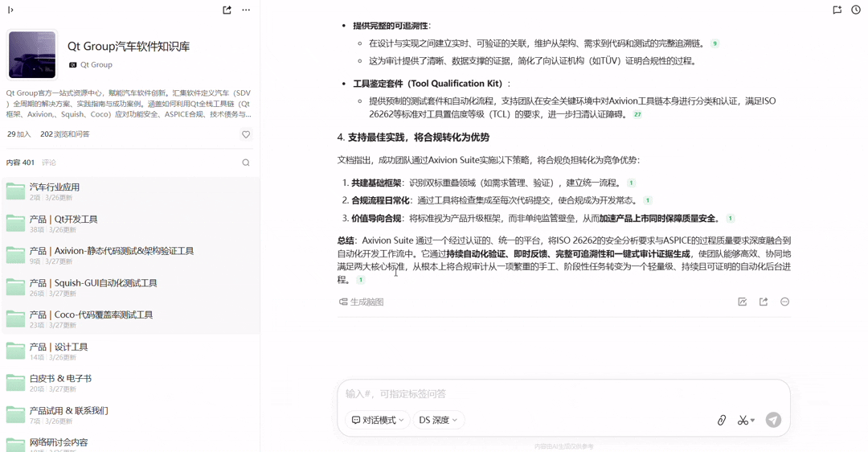This screenshot has width=868, height=452.
Task: Share the knowledge base via top share icon
Action: click(x=227, y=10)
